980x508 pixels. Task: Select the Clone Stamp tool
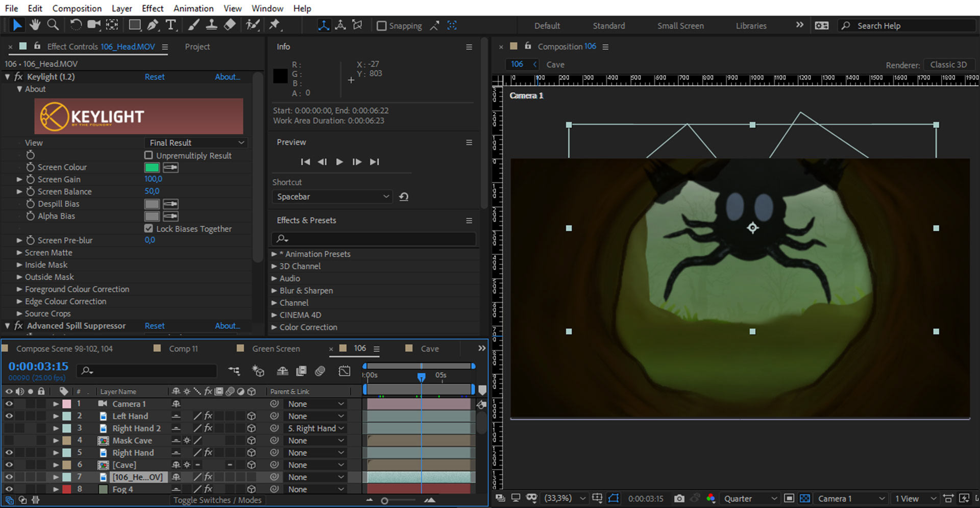click(211, 25)
